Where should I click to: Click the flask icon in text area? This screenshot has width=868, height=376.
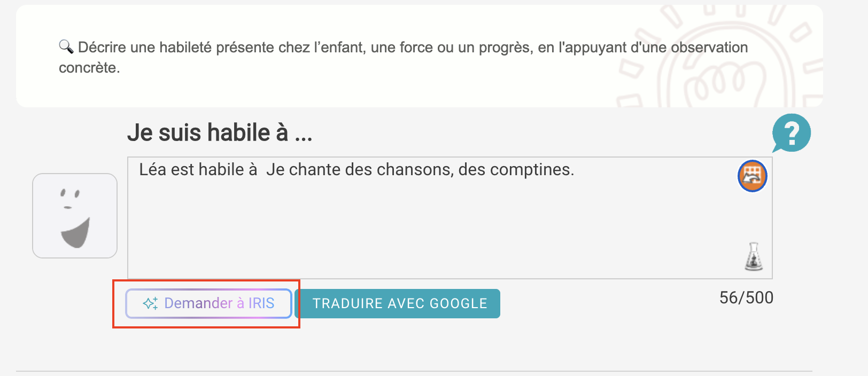tap(754, 256)
